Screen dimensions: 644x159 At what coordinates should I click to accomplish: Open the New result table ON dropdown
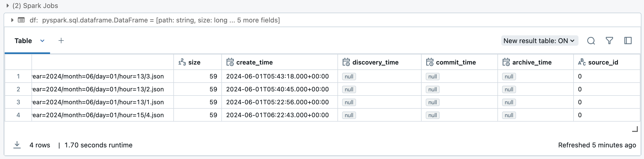(540, 41)
